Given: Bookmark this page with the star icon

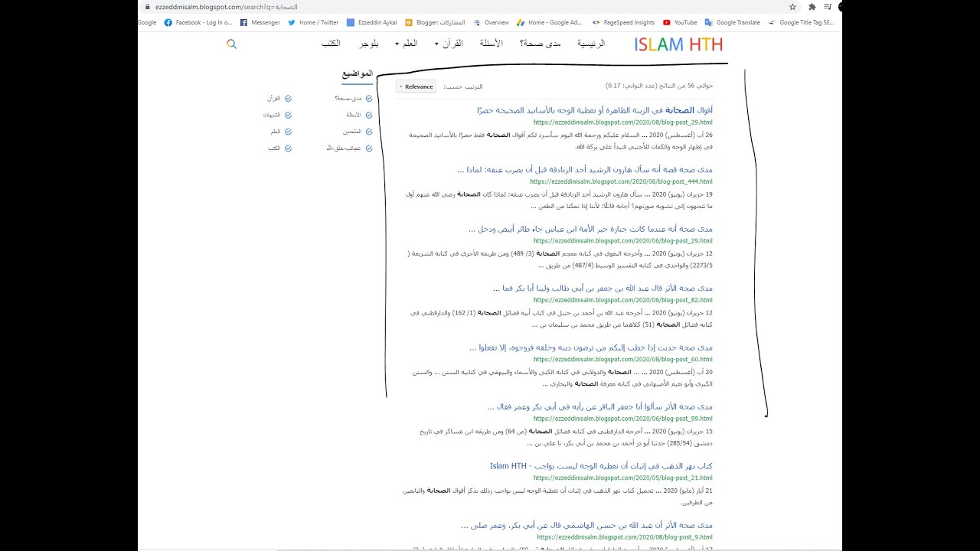Looking at the screenshot, I should point(792,7).
